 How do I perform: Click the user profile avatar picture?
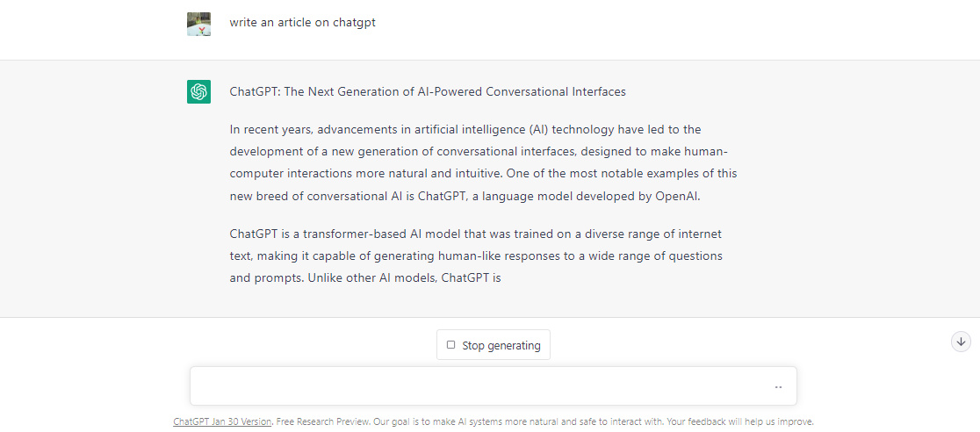click(x=198, y=24)
